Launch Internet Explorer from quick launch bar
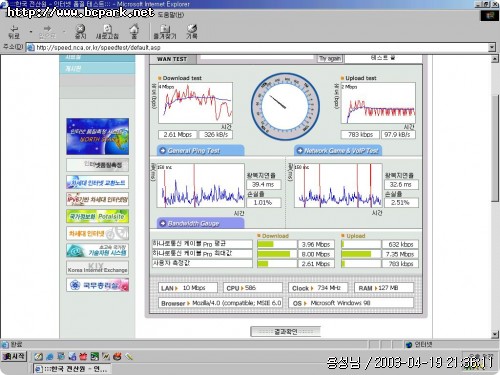This screenshot has height=375, width=500. coord(49,357)
